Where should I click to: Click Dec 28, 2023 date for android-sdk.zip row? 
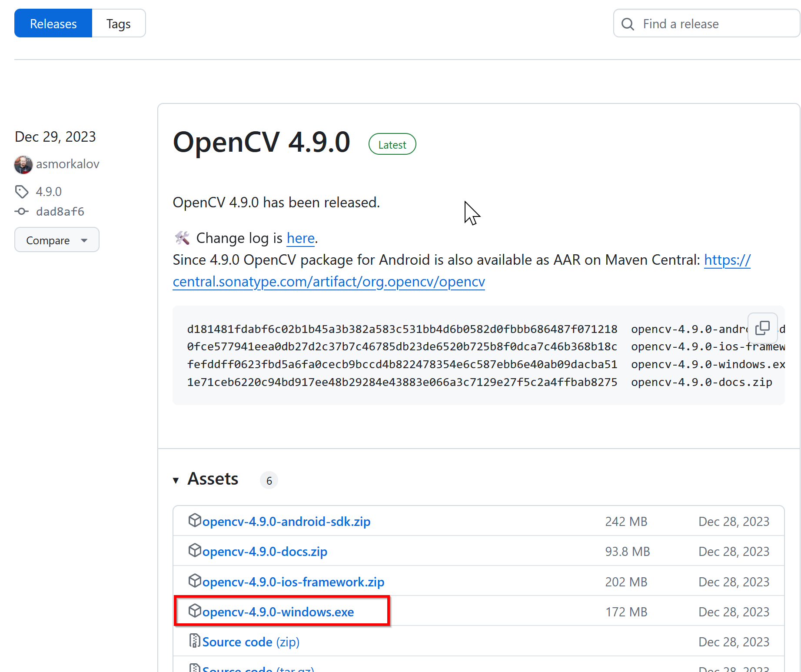point(734,521)
